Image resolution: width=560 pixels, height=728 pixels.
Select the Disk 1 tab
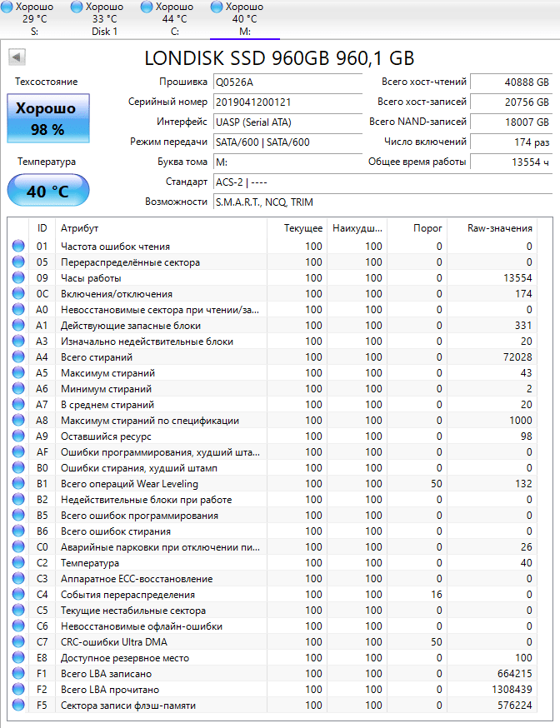[x=104, y=19]
